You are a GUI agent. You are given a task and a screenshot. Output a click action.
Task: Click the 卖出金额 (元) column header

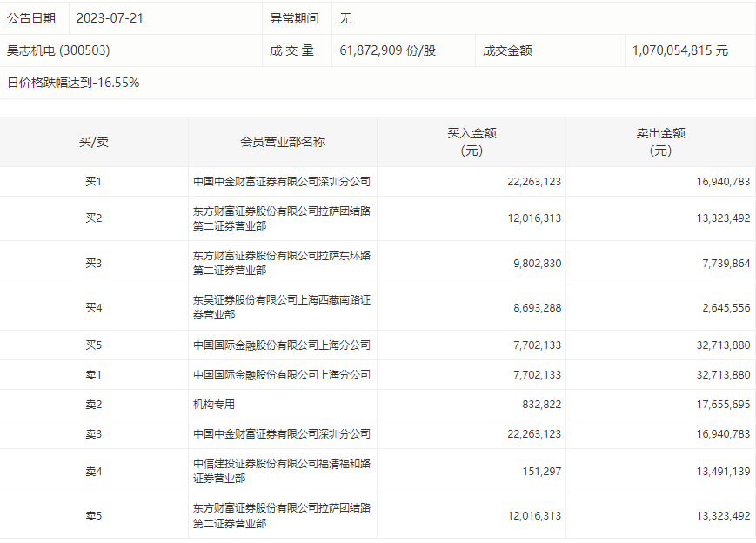[660, 142]
